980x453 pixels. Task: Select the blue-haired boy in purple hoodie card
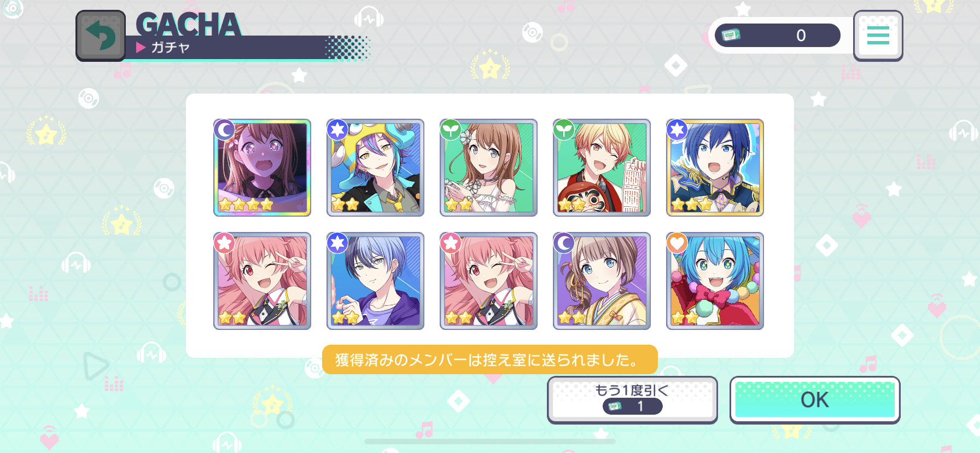pos(375,281)
